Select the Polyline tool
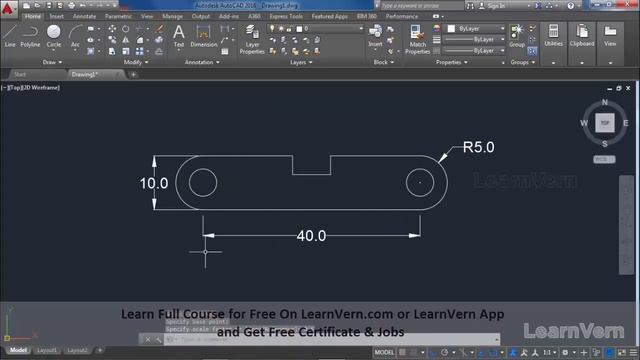The width and height of the screenshot is (640, 360). pos(30,36)
